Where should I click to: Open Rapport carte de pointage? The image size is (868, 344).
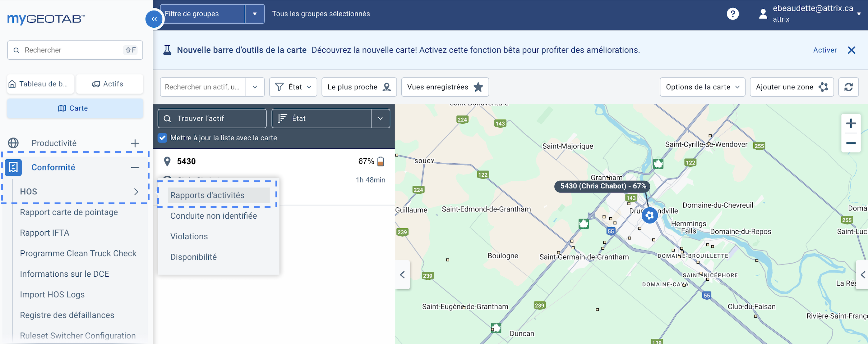click(x=69, y=212)
